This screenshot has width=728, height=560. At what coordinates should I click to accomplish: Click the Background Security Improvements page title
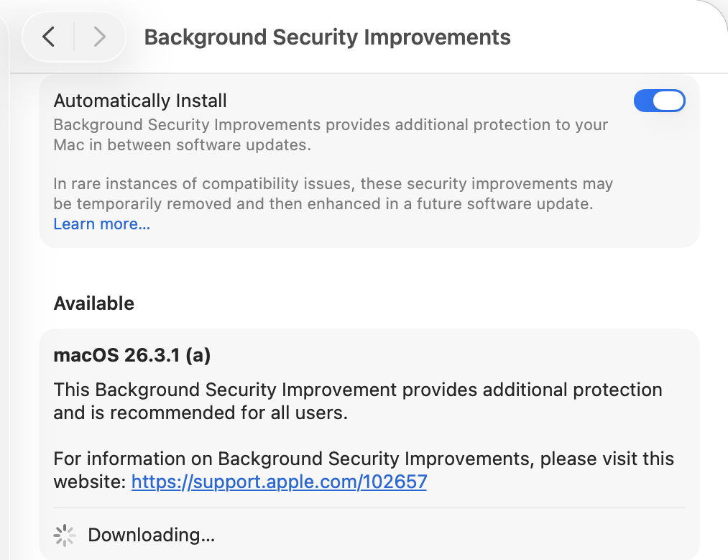327,37
